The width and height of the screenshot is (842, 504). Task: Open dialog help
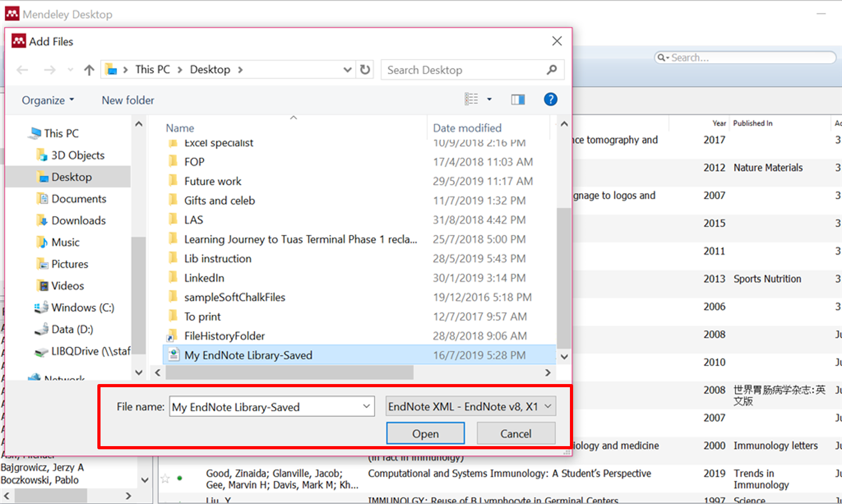tap(550, 99)
